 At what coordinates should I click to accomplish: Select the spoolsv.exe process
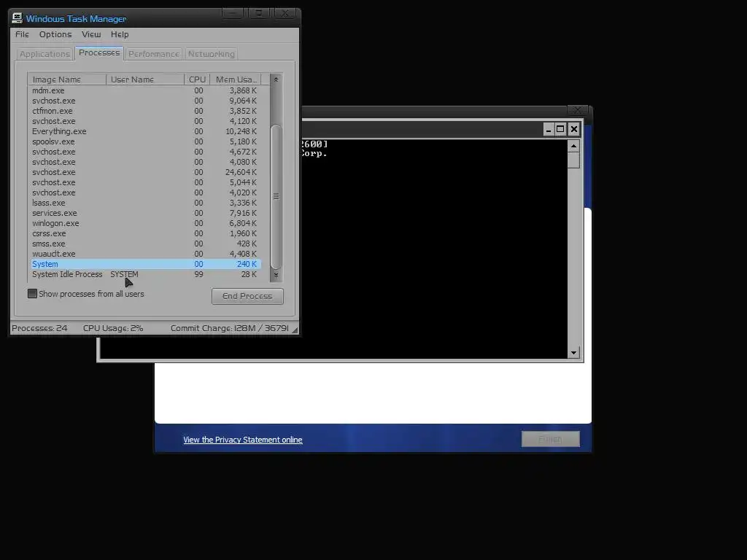click(x=144, y=141)
